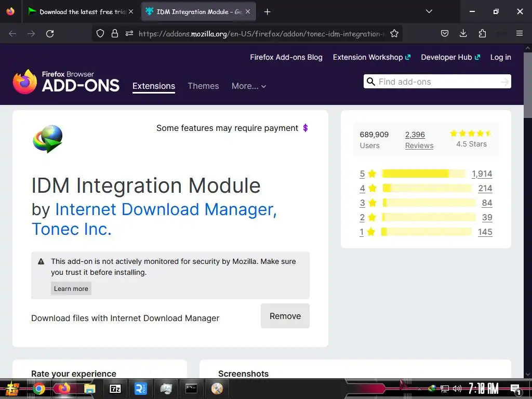
Task: Open the 39 two-star review count
Action: point(487,218)
